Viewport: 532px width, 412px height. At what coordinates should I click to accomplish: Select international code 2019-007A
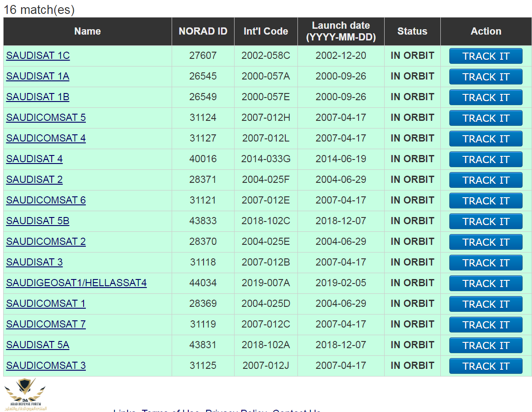point(266,283)
